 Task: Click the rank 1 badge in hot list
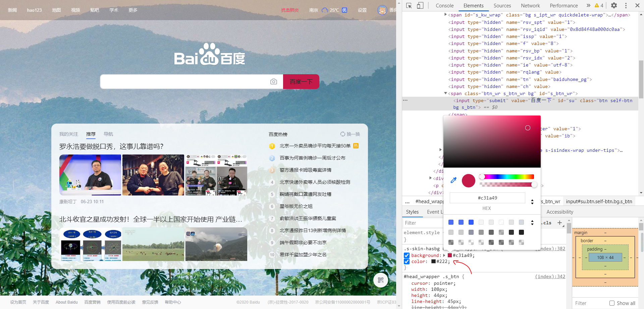[272, 146]
